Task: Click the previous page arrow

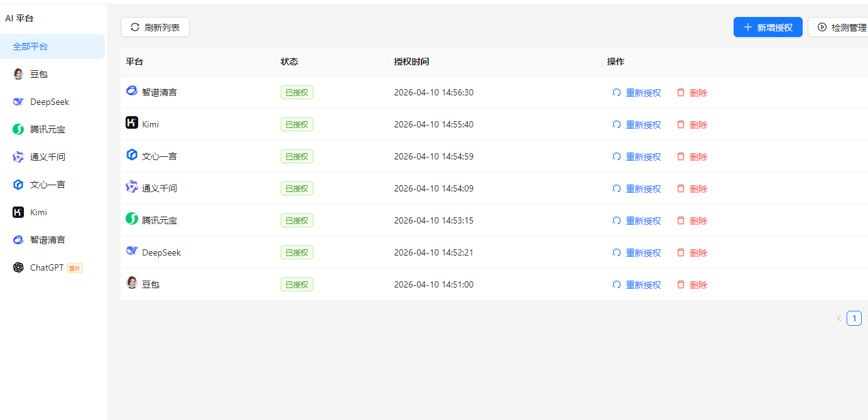Action: click(838, 318)
